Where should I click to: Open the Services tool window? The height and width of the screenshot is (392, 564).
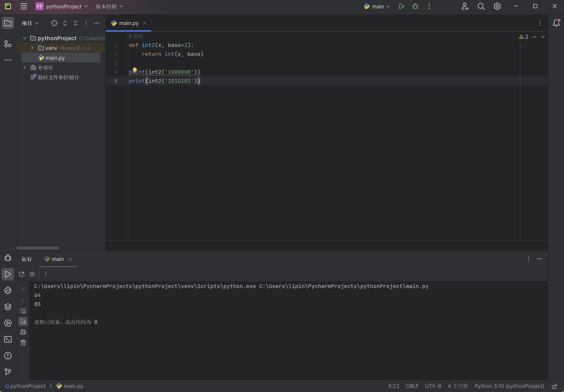click(x=8, y=323)
